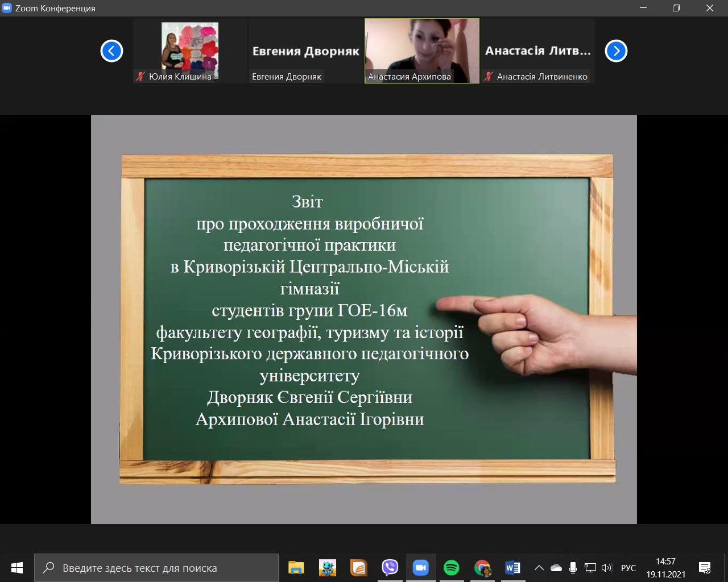
Task: Open Windows notification center
Action: [x=705, y=568]
